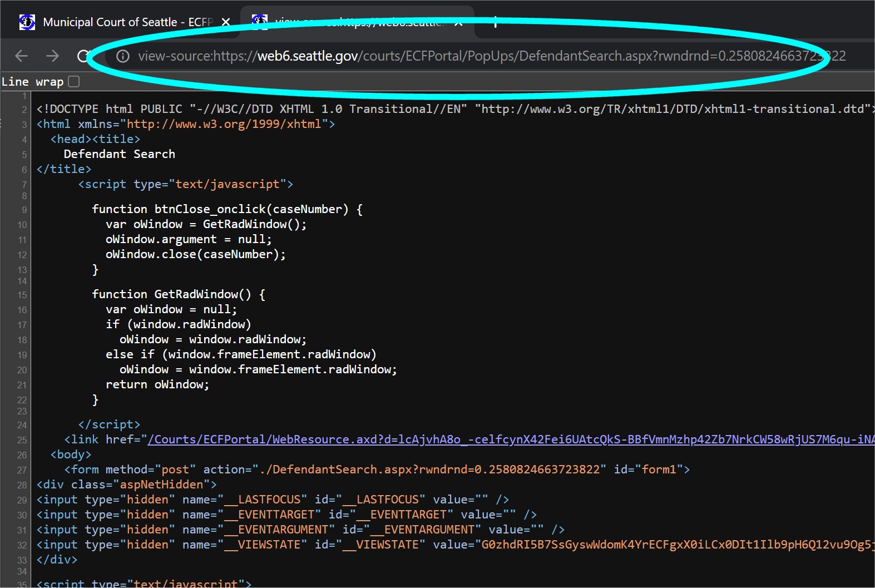Click the xhtml1-transitional.dtd DOCTYPE URL text

tap(673, 109)
